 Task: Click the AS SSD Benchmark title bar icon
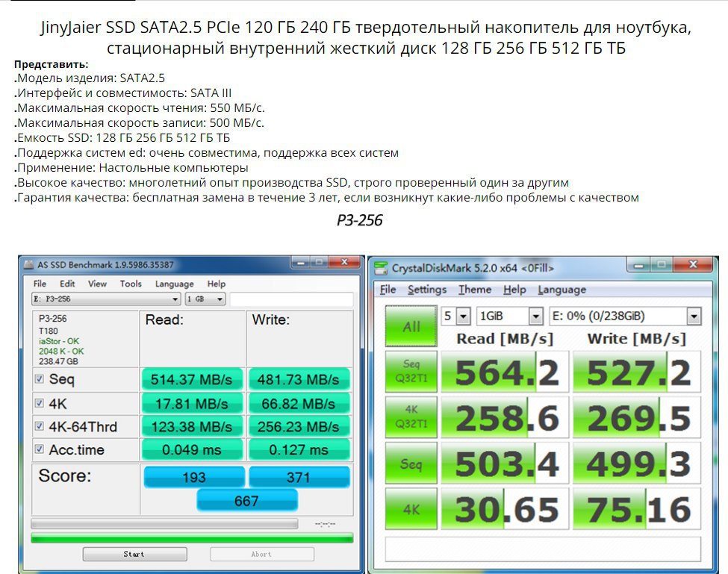tap(29, 265)
